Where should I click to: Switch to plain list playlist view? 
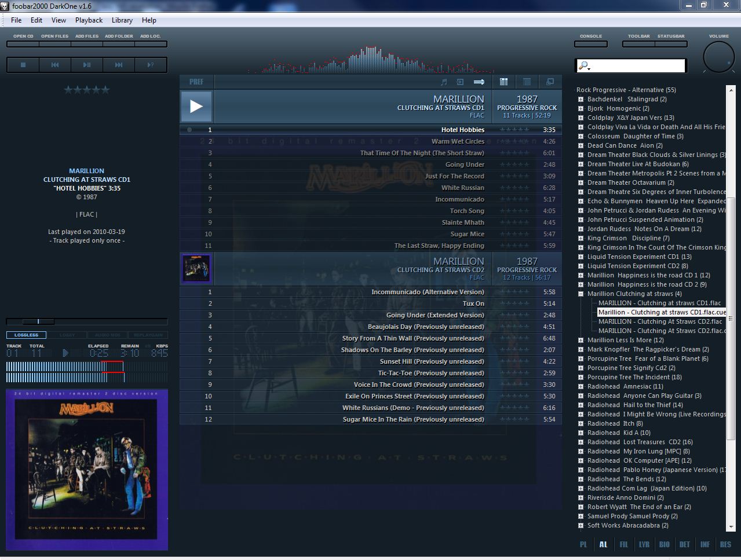tap(527, 82)
